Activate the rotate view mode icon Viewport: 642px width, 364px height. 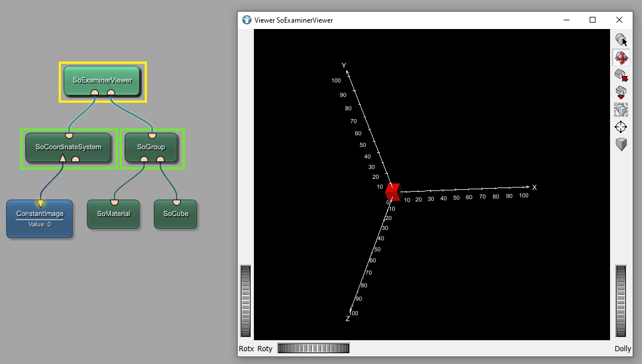pos(621,57)
